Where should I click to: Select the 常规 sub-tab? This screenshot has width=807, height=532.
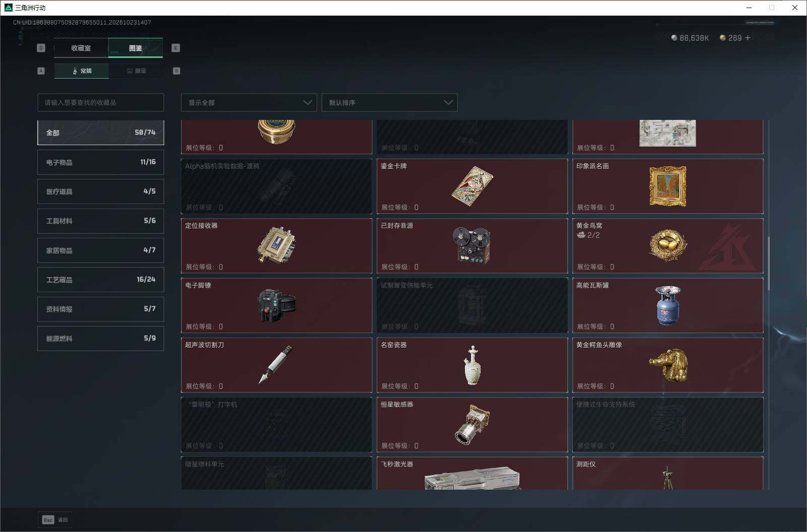pyautogui.click(x=82, y=71)
